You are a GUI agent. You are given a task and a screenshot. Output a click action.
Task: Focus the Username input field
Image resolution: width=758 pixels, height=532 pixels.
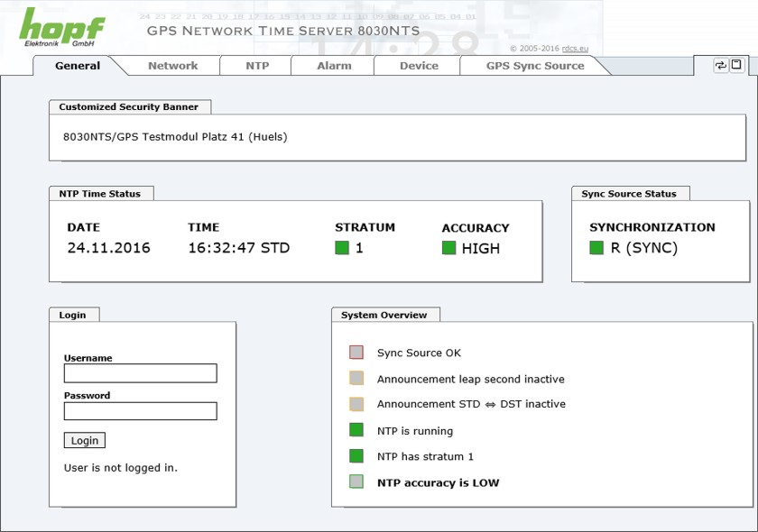tap(140, 373)
